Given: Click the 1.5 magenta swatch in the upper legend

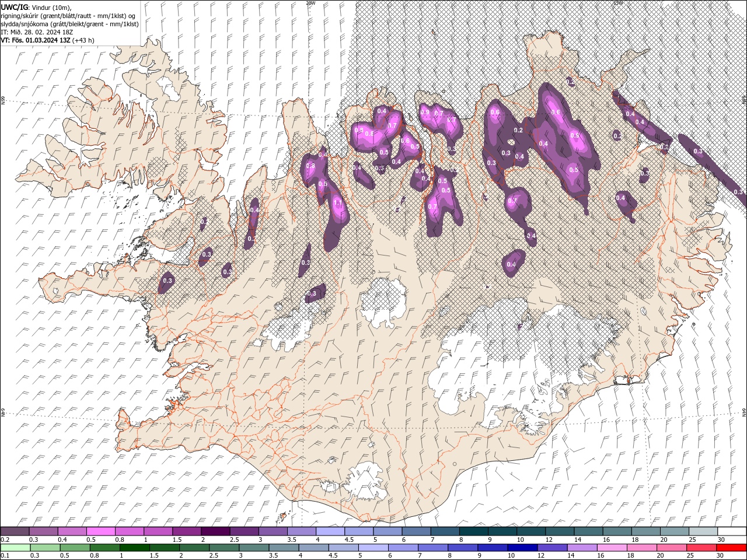Looking at the screenshot, I should 187,531.
